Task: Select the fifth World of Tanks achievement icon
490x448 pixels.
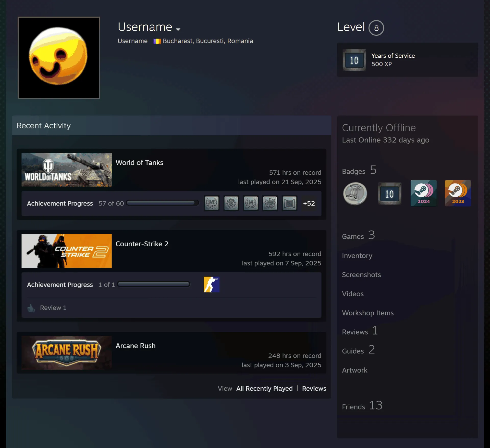Action: [x=289, y=203]
